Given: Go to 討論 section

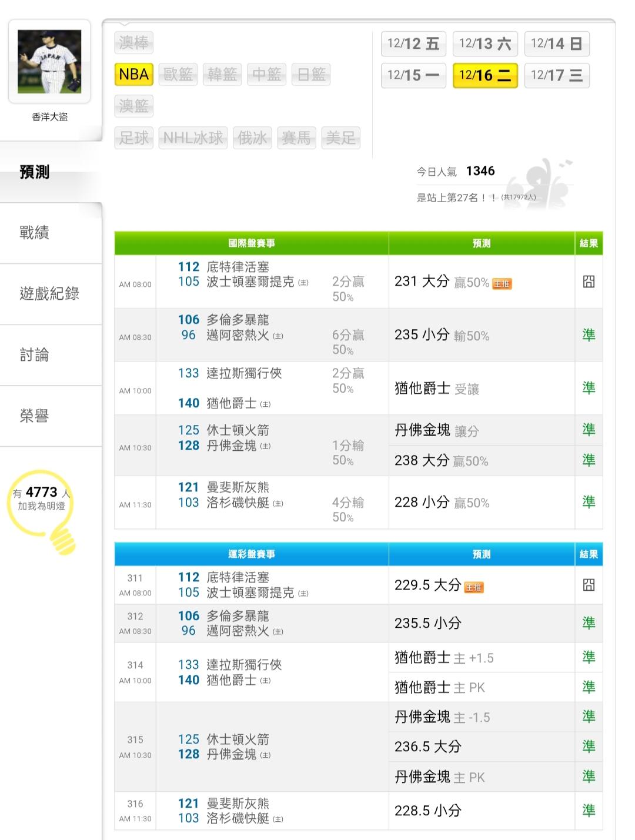Looking at the screenshot, I should tap(34, 355).
